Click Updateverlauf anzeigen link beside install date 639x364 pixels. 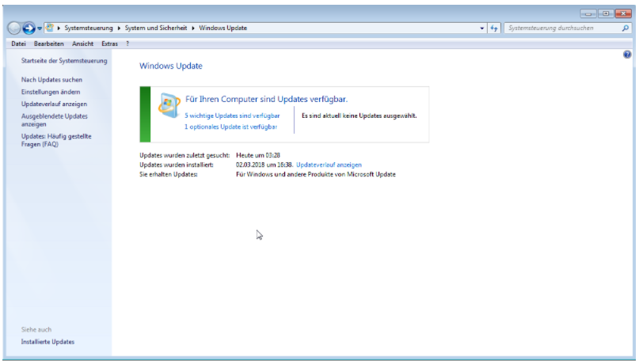tap(329, 165)
